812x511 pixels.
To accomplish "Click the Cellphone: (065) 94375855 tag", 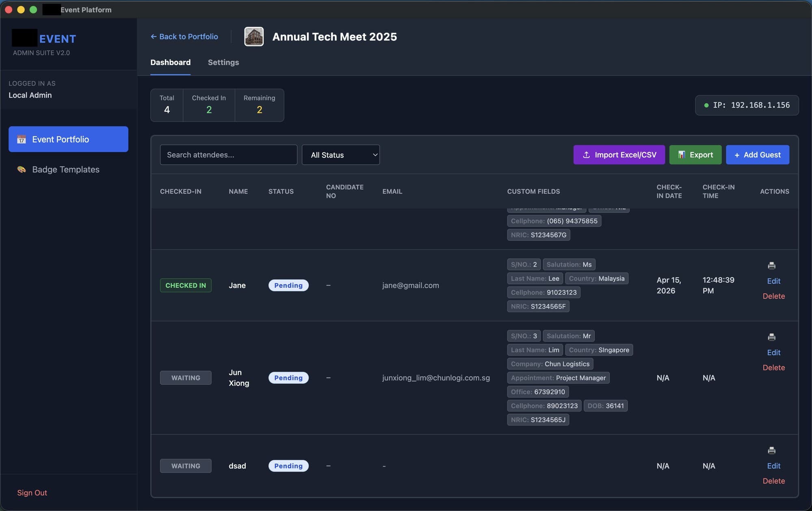I will click(x=554, y=221).
